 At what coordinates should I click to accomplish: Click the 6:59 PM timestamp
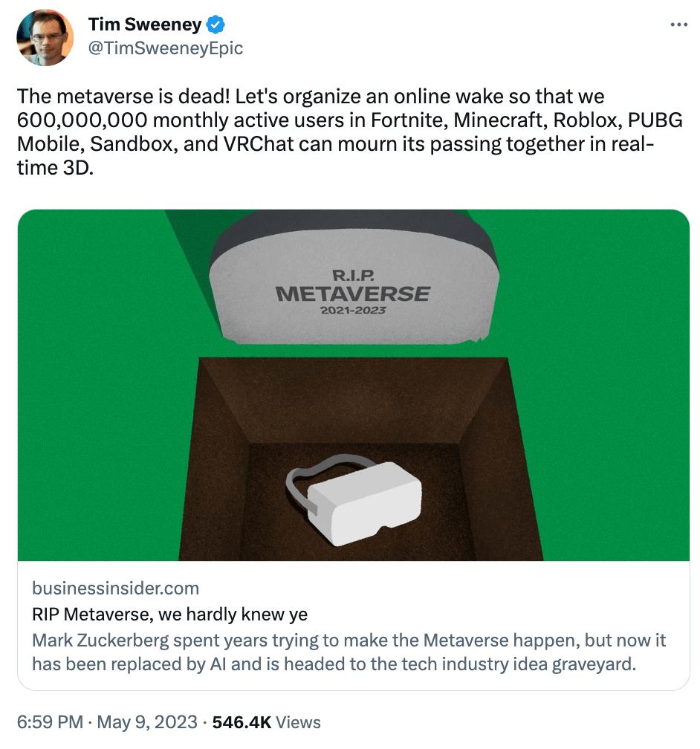point(51,722)
